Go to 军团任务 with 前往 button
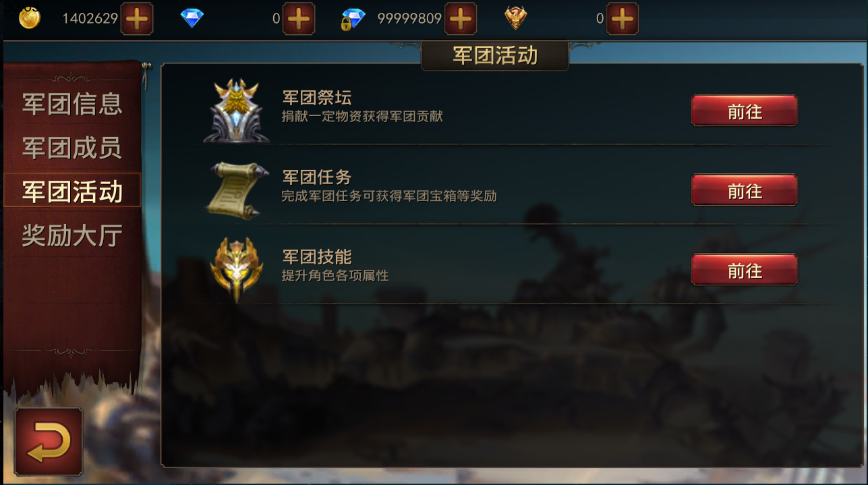The width and height of the screenshot is (868, 485). [x=745, y=191]
